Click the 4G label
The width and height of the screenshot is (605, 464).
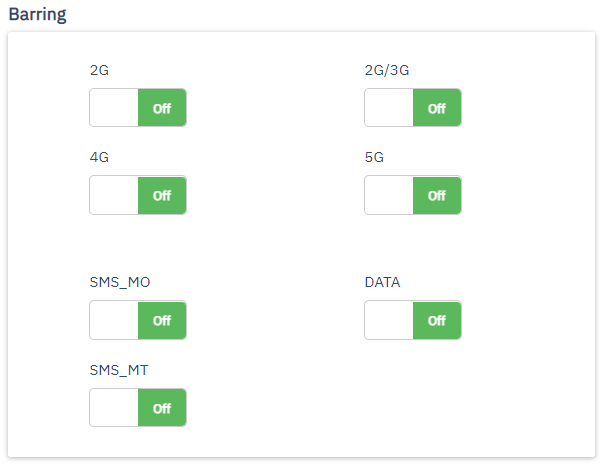[99, 158]
